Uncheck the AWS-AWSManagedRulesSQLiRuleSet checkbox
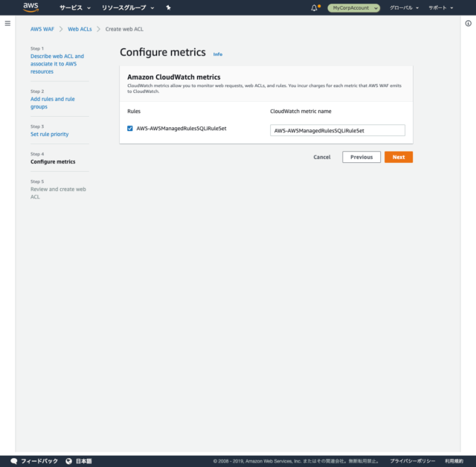 (130, 129)
